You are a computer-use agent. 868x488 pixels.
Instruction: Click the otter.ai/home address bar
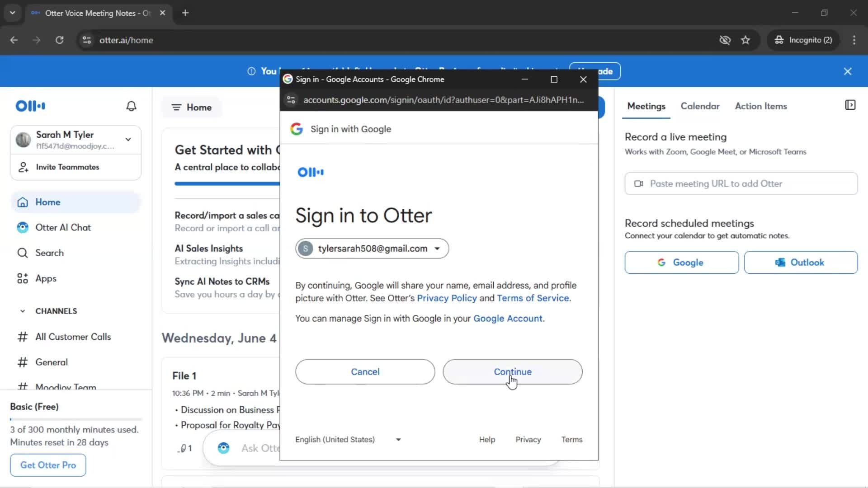(x=398, y=40)
